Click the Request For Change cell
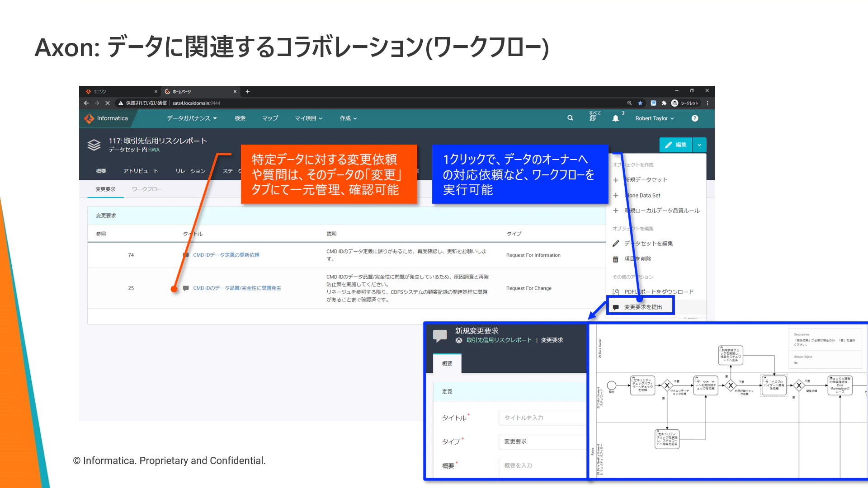The width and height of the screenshot is (868, 488). [x=528, y=288]
